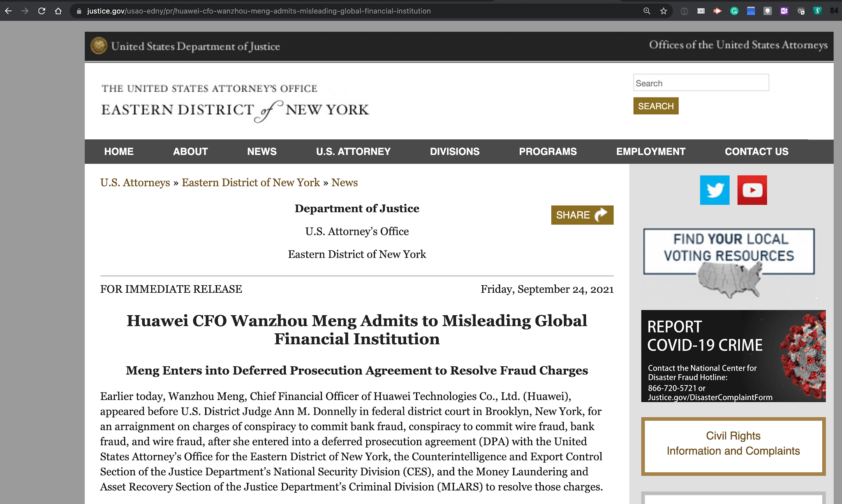842x504 pixels.
Task: Click the SHARE button
Action: point(582,215)
